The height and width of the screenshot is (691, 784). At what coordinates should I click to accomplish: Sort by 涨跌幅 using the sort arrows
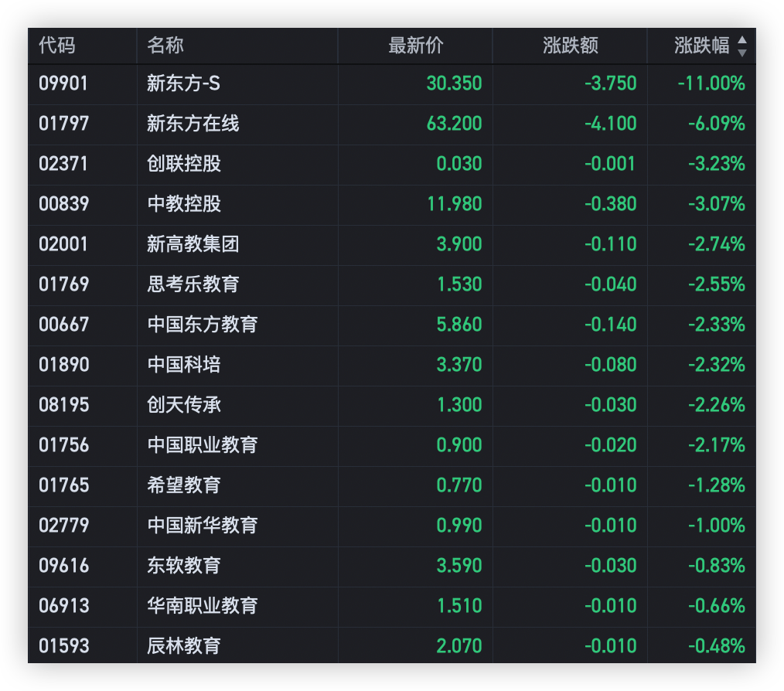[x=742, y=46]
